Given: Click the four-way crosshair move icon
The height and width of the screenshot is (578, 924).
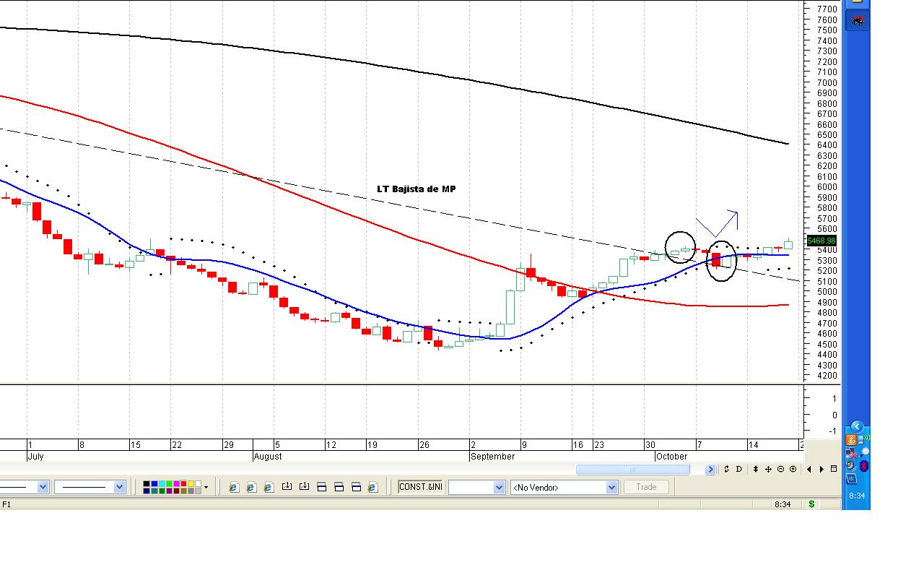Looking at the screenshot, I should coord(768,469).
